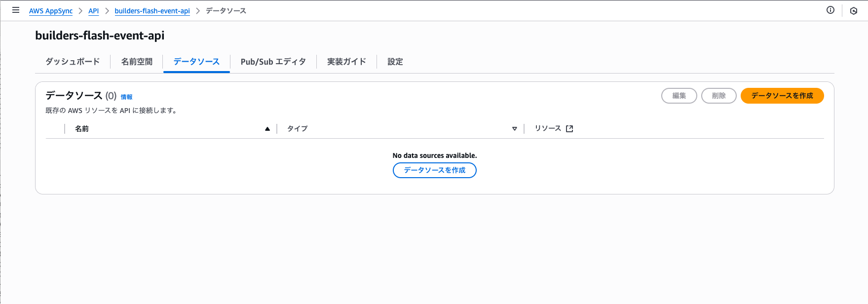Open builders-flash-event-api breadcrumb link
868x304 pixels.
pyautogui.click(x=152, y=11)
